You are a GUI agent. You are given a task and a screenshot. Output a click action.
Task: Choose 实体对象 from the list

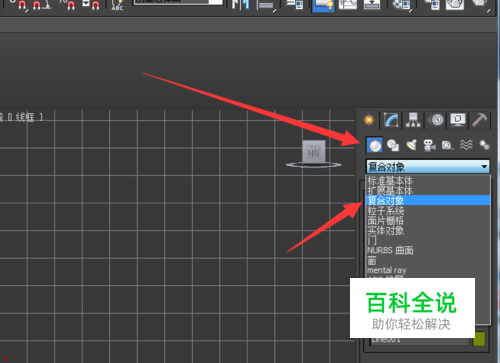tap(428, 230)
